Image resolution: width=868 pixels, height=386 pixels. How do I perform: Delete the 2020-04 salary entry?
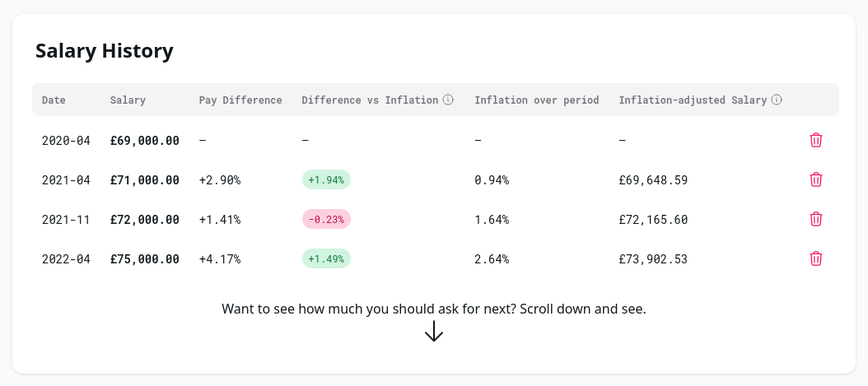pos(816,140)
